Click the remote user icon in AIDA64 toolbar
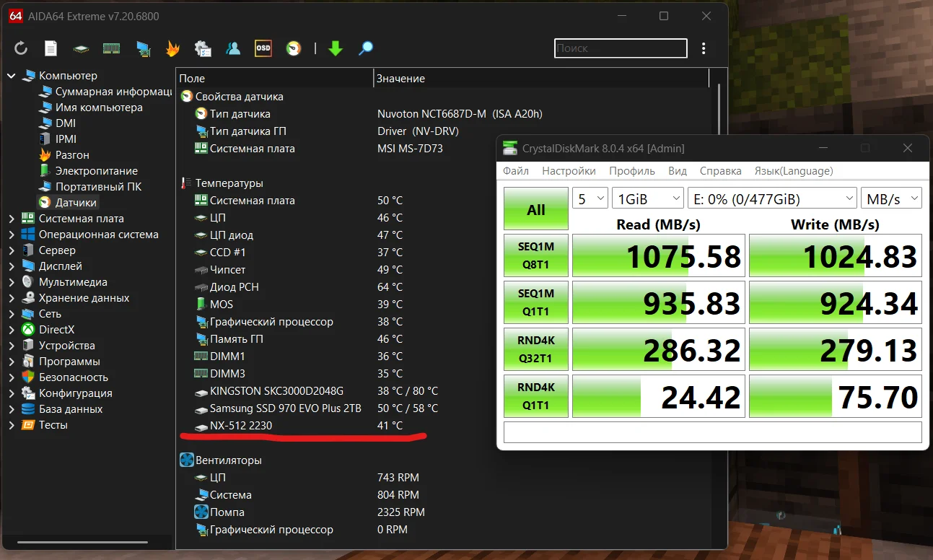The image size is (933, 560). pyautogui.click(x=233, y=48)
